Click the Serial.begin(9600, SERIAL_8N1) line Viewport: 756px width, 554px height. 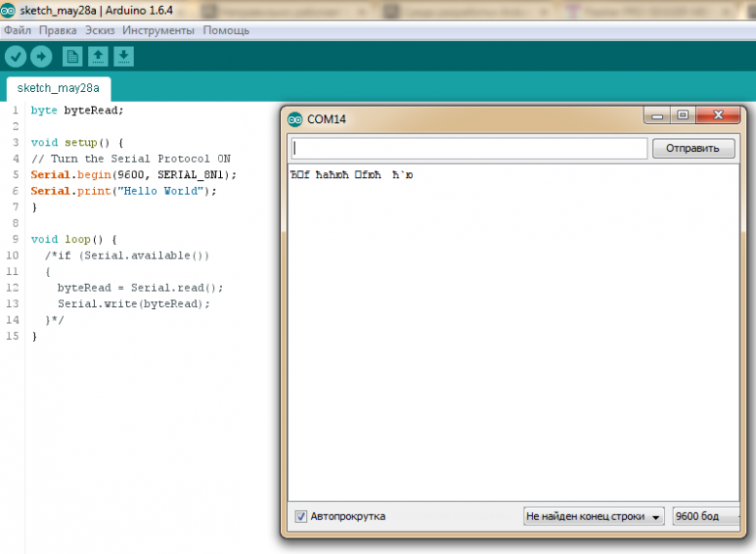click(134, 174)
